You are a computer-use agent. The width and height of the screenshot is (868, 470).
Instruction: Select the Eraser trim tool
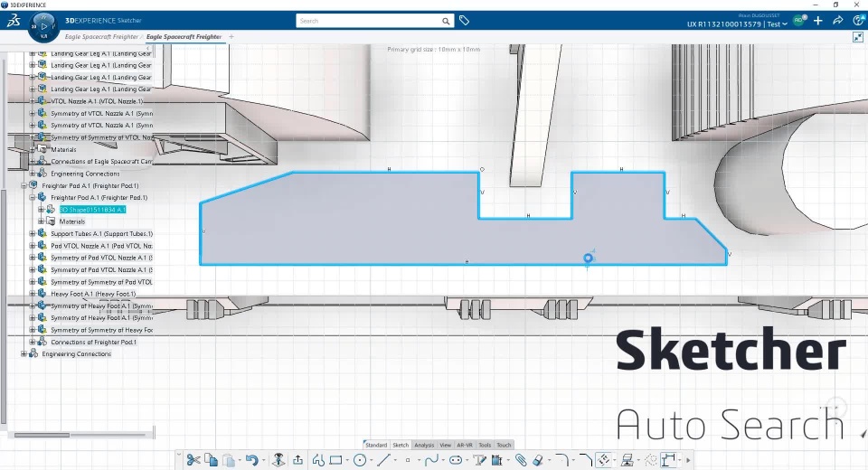click(x=538, y=460)
